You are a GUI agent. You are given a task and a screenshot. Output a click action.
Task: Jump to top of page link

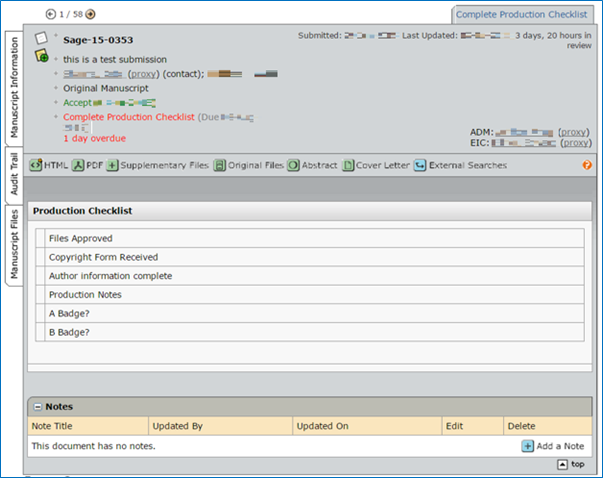click(571, 465)
